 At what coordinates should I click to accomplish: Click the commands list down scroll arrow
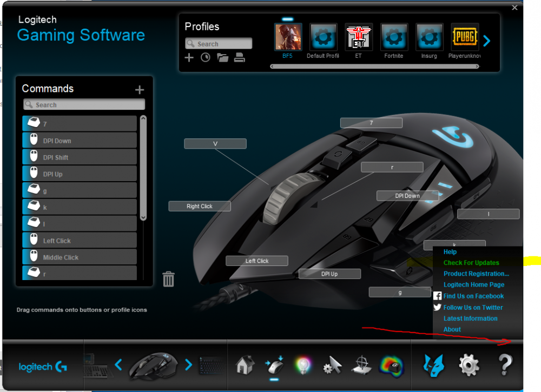(143, 217)
